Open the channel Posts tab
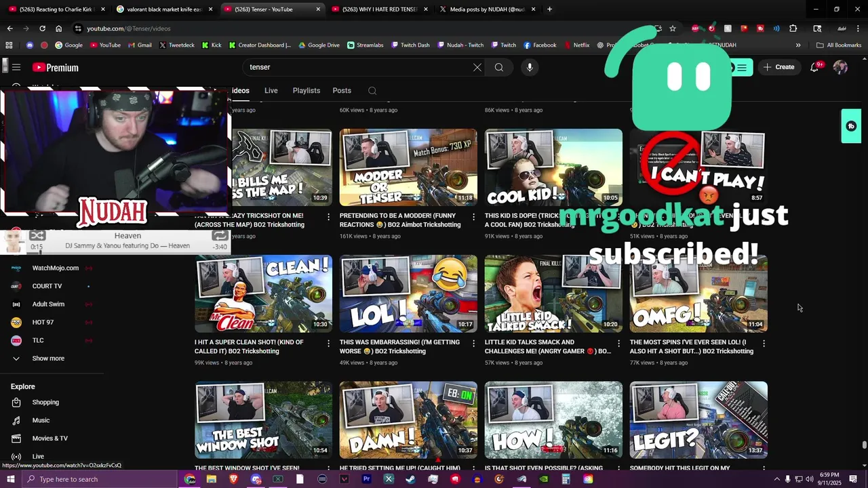 coord(342,91)
